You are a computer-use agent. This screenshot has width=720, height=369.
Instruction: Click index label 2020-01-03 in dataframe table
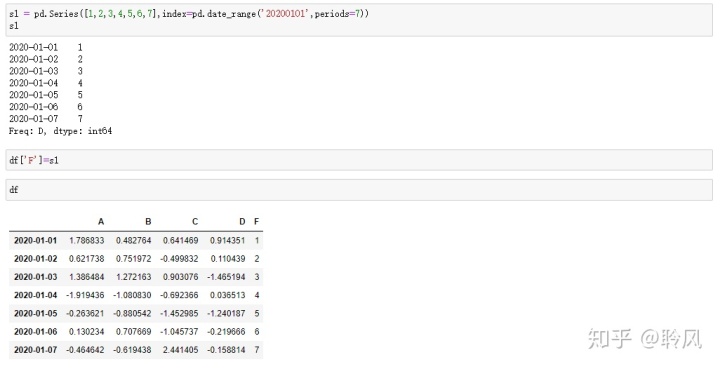(35, 277)
